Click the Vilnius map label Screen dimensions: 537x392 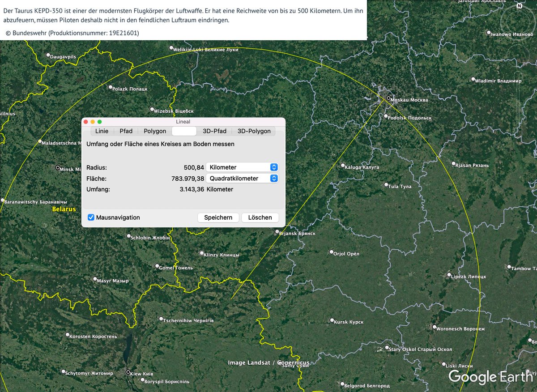click(8, 114)
